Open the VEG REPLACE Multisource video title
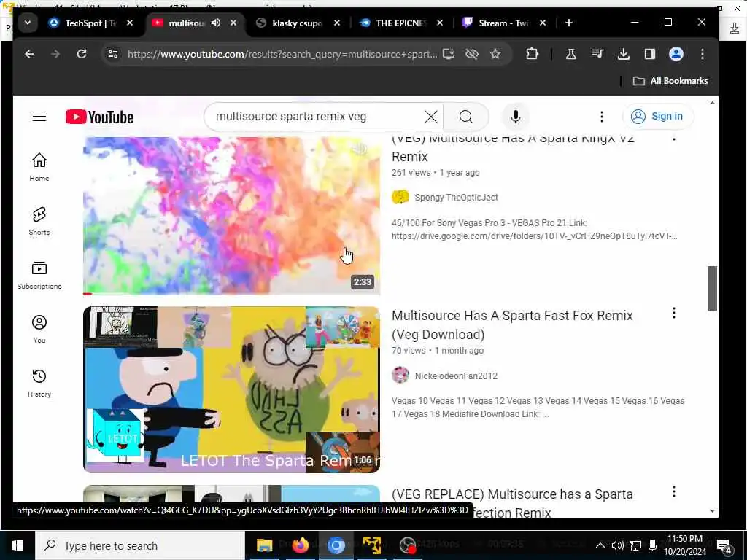Screen dimensions: 747x560 coord(512,503)
